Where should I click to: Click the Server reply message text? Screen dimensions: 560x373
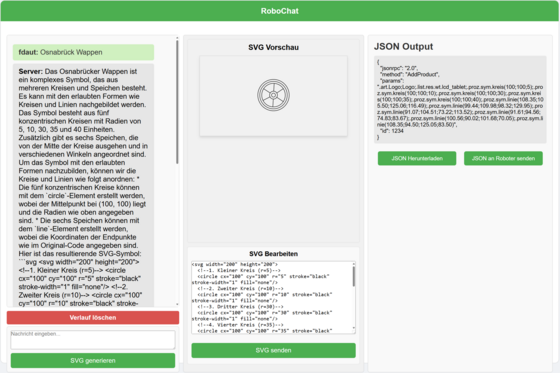pyautogui.click(x=84, y=186)
